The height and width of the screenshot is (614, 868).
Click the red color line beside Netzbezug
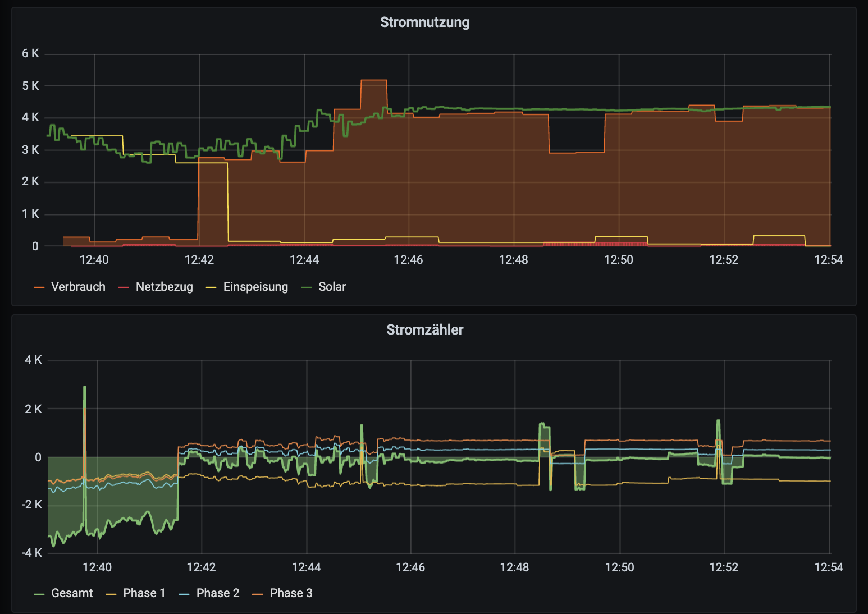coord(124,287)
